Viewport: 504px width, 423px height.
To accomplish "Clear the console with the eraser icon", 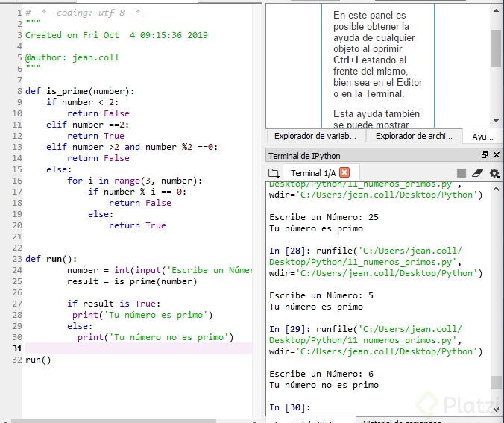I will tap(478, 173).
